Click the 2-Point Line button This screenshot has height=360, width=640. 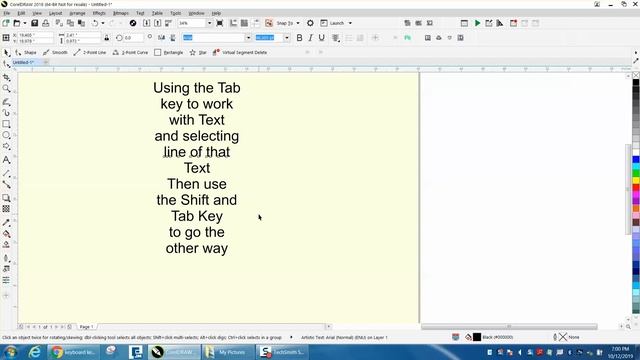pyautogui.click(x=90, y=53)
